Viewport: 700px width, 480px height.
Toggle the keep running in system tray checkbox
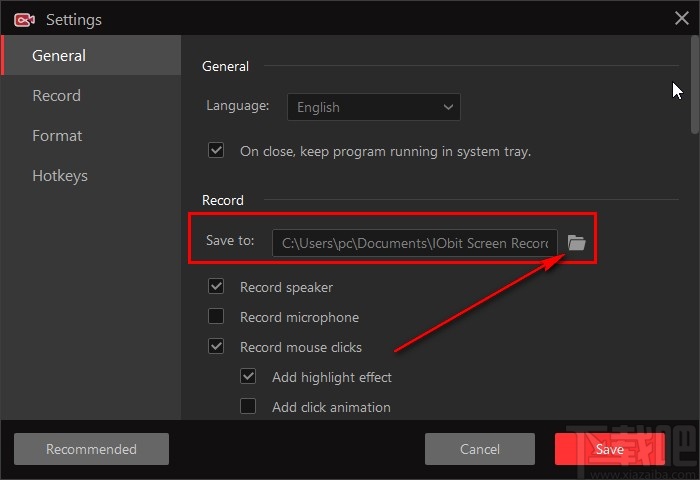pyautogui.click(x=216, y=151)
